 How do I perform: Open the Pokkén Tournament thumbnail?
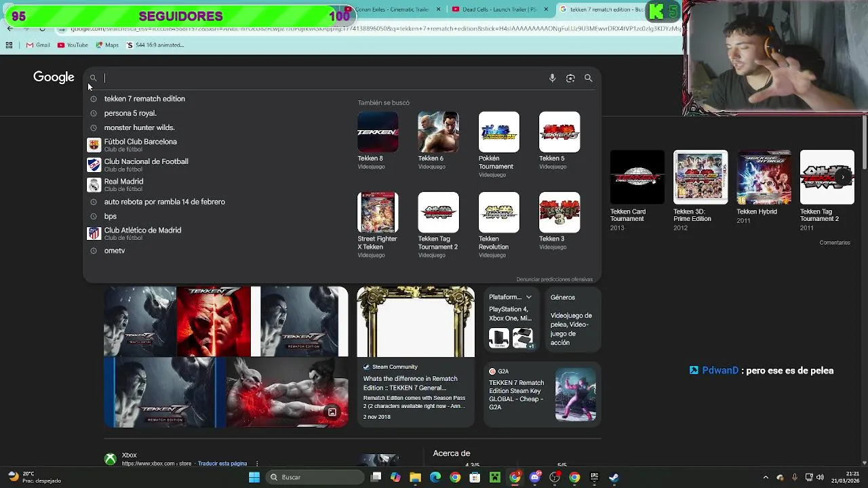click(x=499, y=132)
